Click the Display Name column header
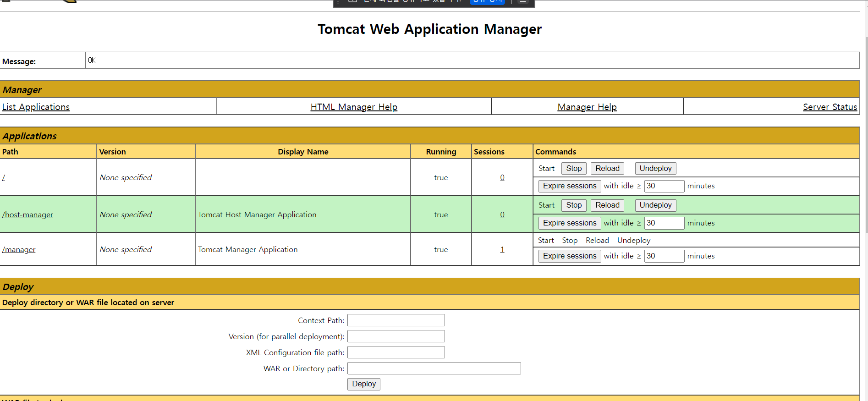The width and height of the screenshot is (868, 401). point(303,152)
